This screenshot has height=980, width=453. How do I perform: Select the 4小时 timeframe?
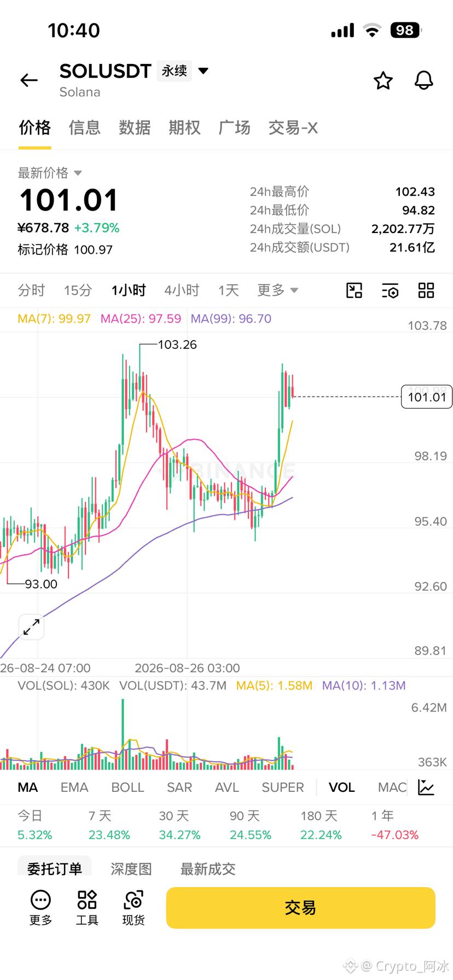tap(182, 290)
